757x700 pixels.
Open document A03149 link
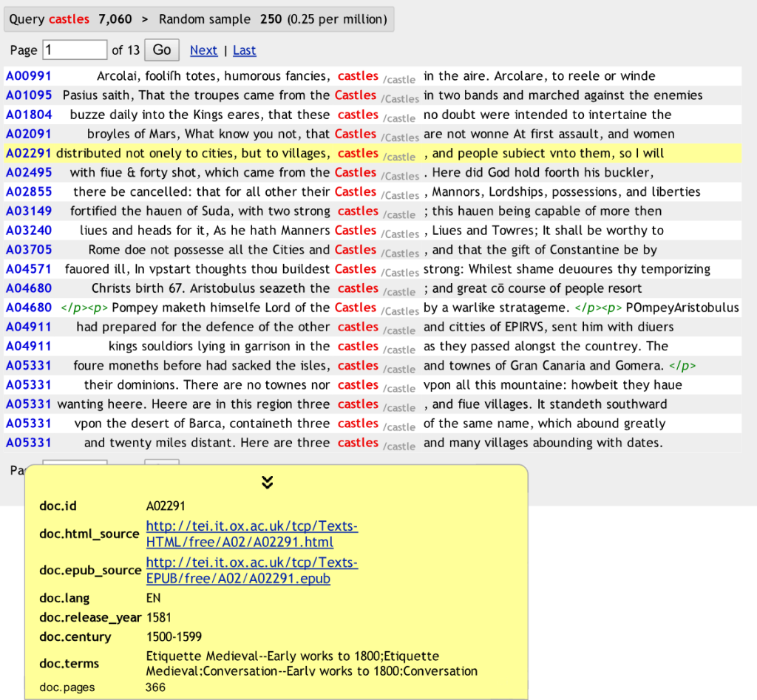pos(29,211)
